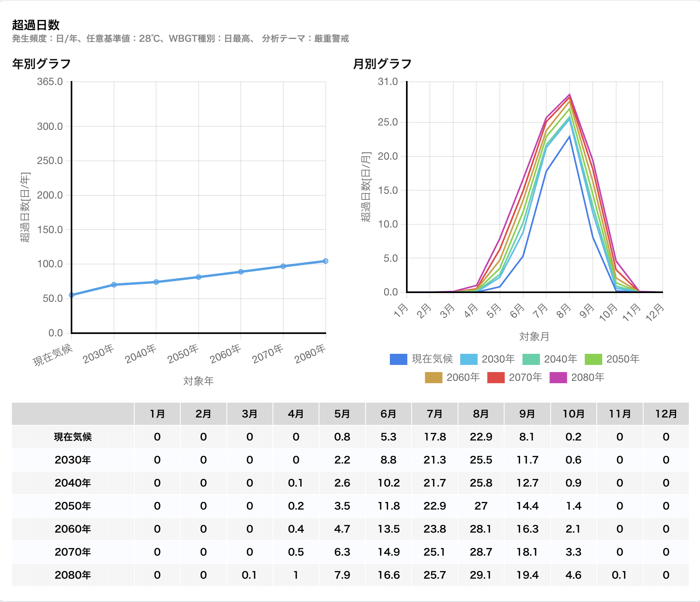Click the 2080年 endpoint of yearly line
Viewport: 700px width, 602px height.
pyautogui.click(x=325, y=261)
